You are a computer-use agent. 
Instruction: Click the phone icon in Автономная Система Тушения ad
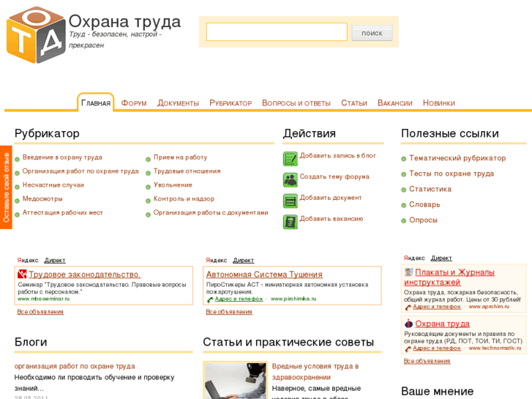pyautogui.click(x=210, y=299)
